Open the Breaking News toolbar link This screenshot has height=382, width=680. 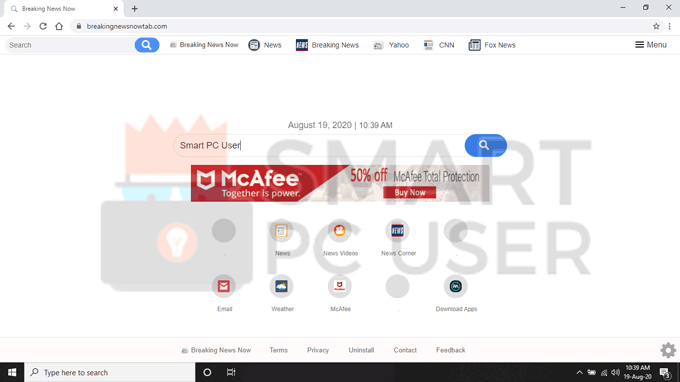[327, 45]
